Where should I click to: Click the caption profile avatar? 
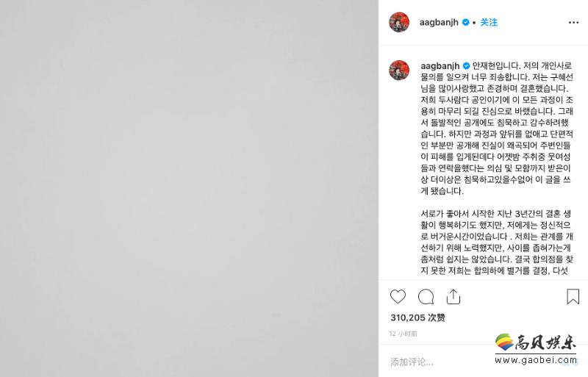[399, 70]
